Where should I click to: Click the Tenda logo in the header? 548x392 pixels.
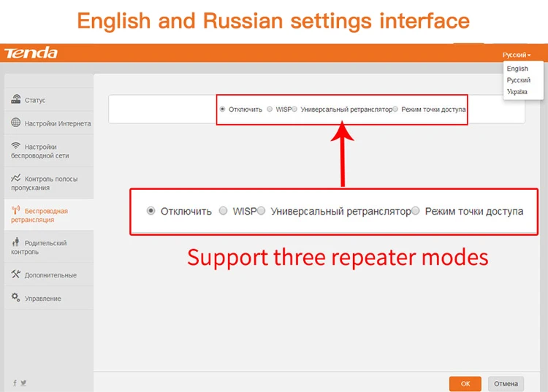coord(31,53)
